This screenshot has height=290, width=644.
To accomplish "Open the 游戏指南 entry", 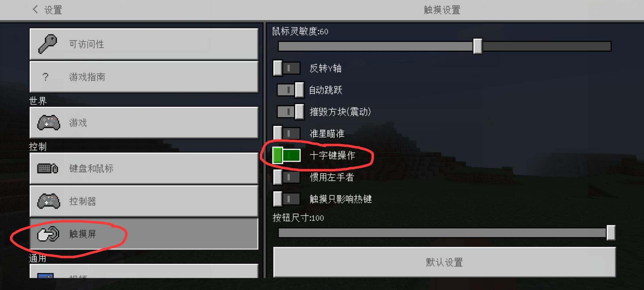I will (144, 77).
